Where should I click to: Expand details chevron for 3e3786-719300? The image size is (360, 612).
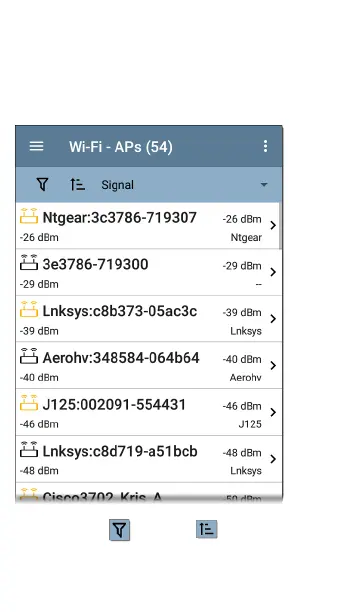pyautogui.click(x=273, y=272)
